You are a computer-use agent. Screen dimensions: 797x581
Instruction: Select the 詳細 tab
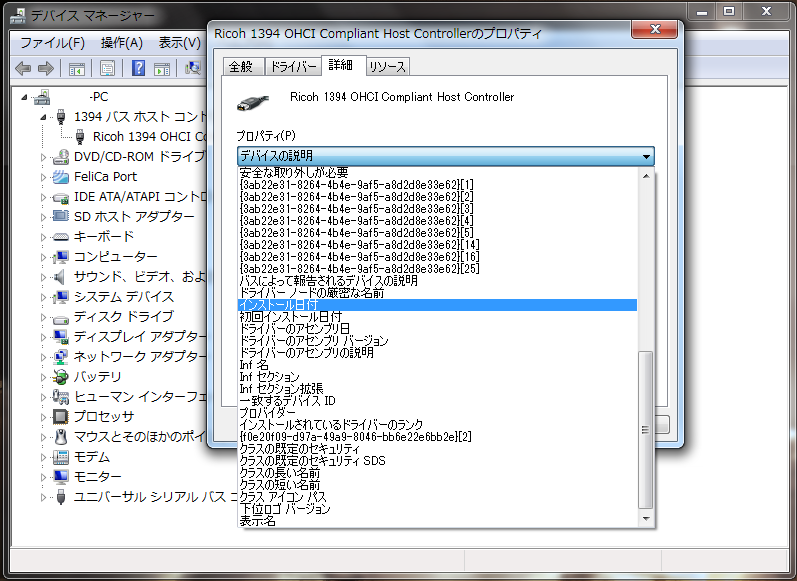click(x=341, y=65)
